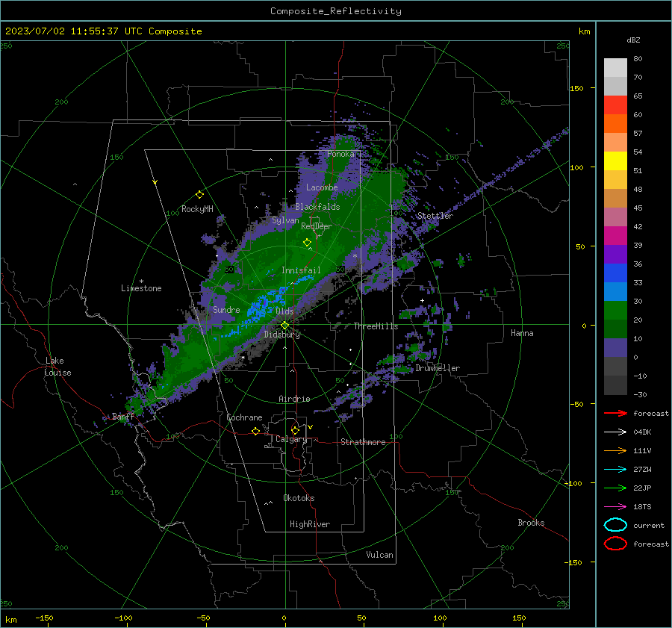Click the 18TS legend label
672x628 pixels.
642,507
